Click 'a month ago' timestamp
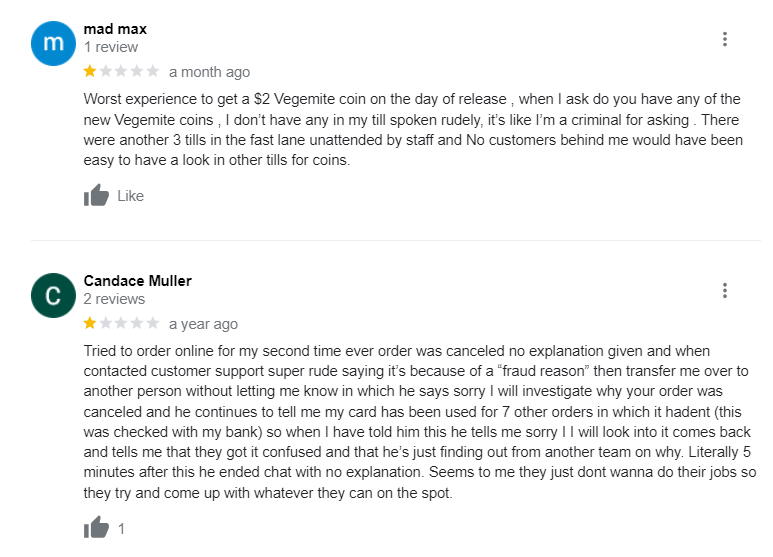 click(x=209, y=72)
